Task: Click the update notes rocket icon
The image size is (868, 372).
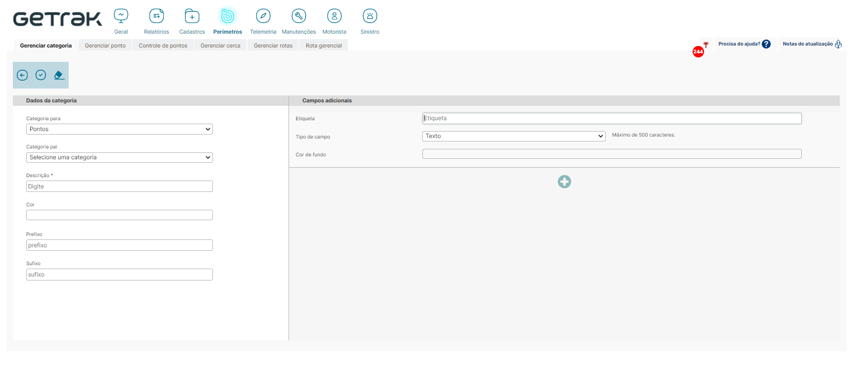Action: [x=838, y=44]
